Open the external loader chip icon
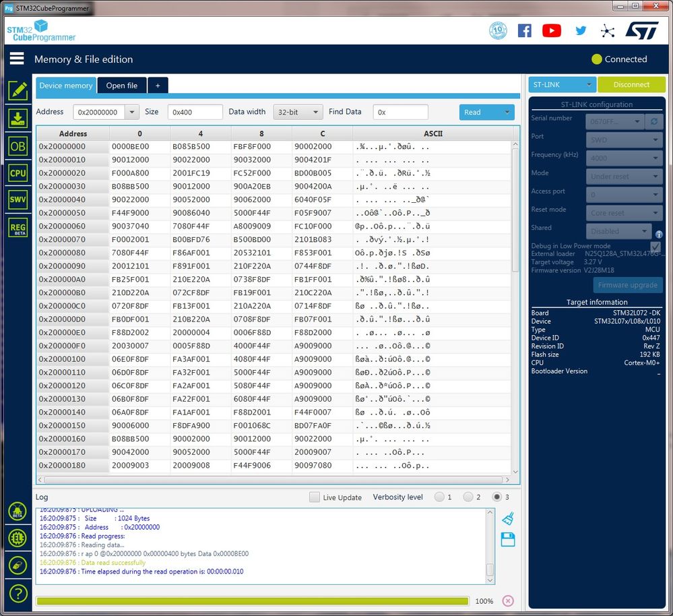The height and width of the screenshot is (616, 673). click(18, 538)
